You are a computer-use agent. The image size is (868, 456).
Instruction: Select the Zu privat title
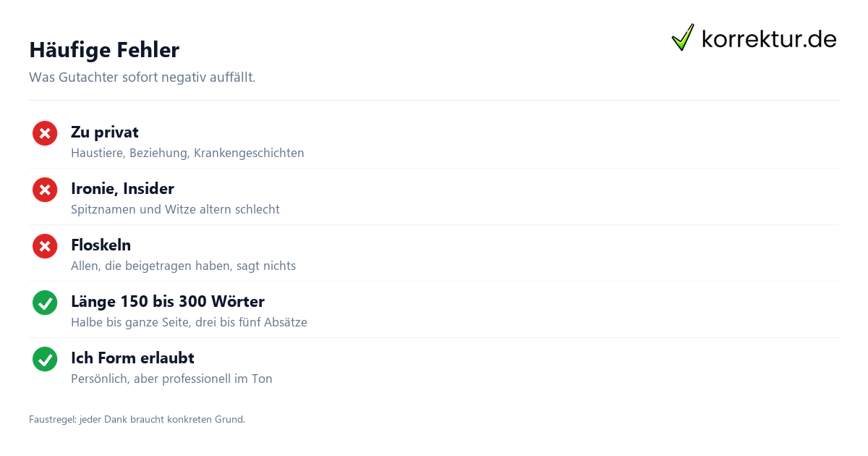click(x=105, y=132)
